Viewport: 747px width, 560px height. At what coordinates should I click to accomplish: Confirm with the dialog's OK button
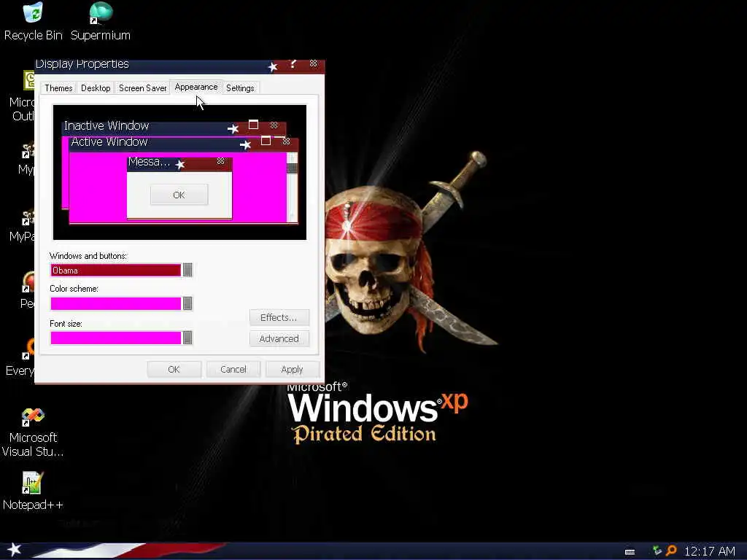click(x=174, y=369)
